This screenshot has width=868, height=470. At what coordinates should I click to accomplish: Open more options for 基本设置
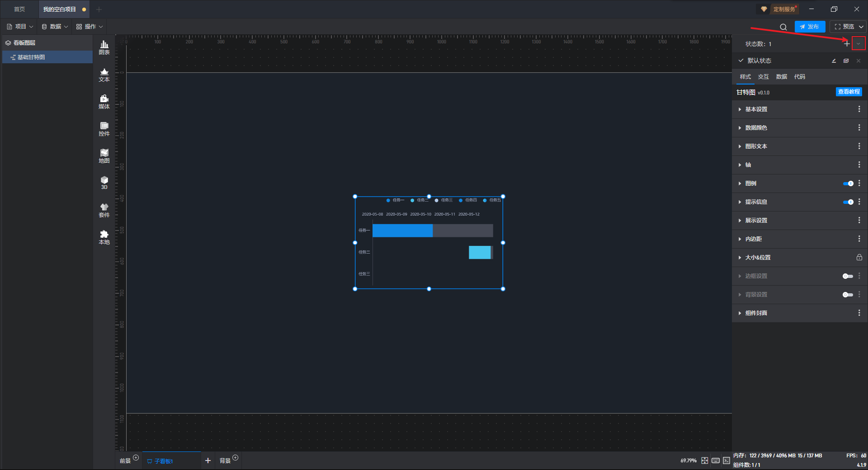859,109
